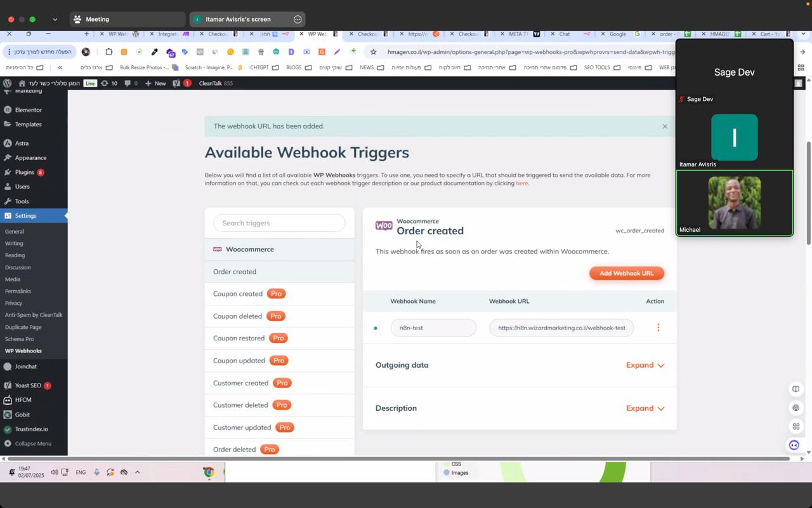Click Itamar Avisris participant tile
This screenshot has width=812, height=508.
[734, 138]
